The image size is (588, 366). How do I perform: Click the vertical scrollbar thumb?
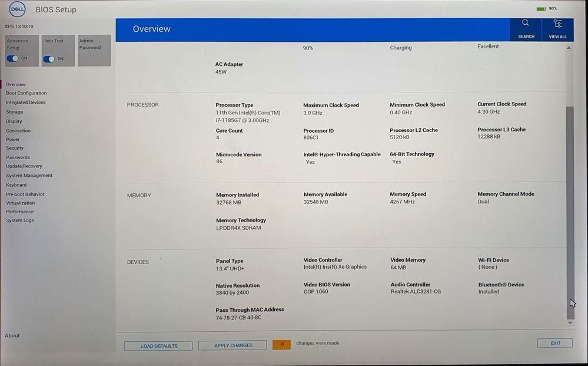(570, 212)
